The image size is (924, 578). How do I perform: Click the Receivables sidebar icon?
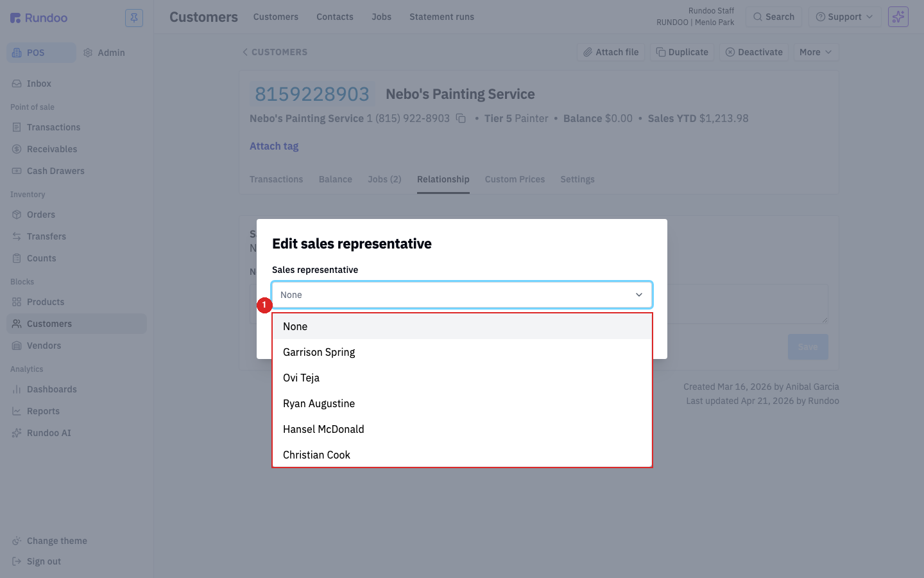(17, 149)
